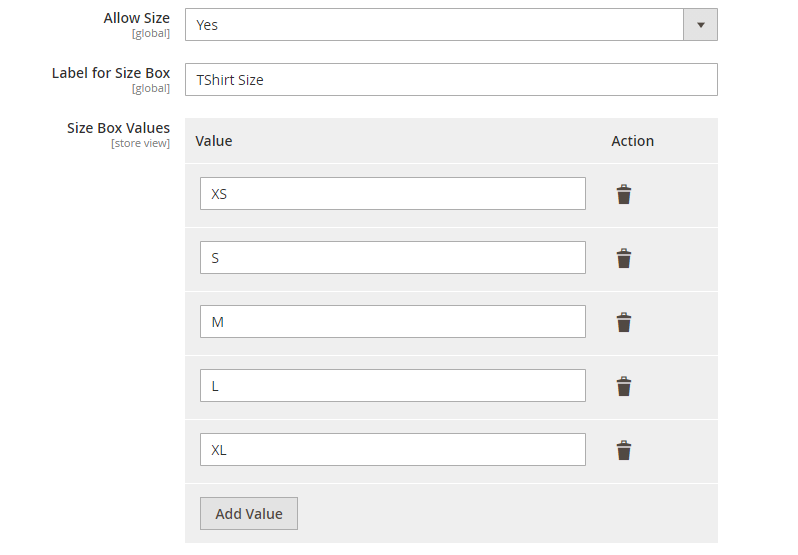
Task: Delete the XS size value row
Action: (x=623, y=194)
